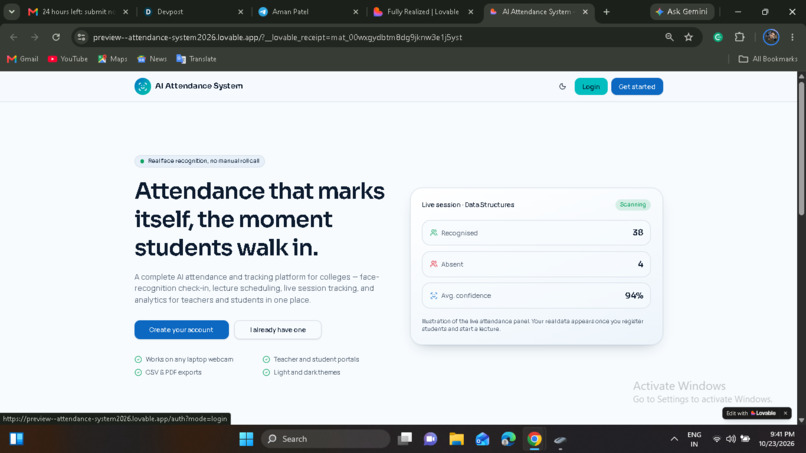Click the Recognised row icon
Image resolution: width=806 pixels, height=453 pixels.
434,233
